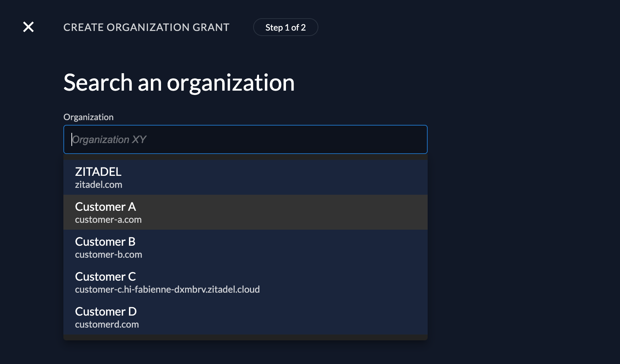Click the customer-a.com domain text
The height and width of the screenshot is (364, 620).
pyautogui.click(x=108, y=219)
